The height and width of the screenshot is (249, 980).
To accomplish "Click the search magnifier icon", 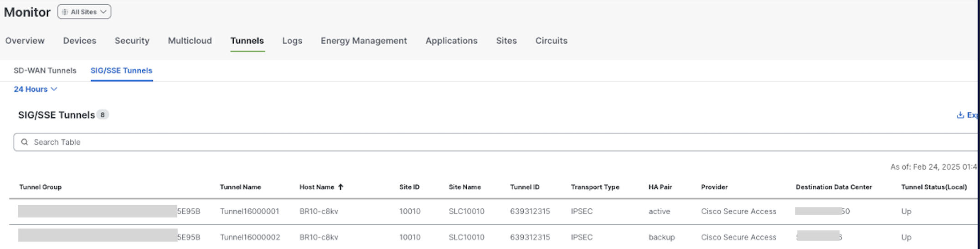I will click(x=25, y=142).
